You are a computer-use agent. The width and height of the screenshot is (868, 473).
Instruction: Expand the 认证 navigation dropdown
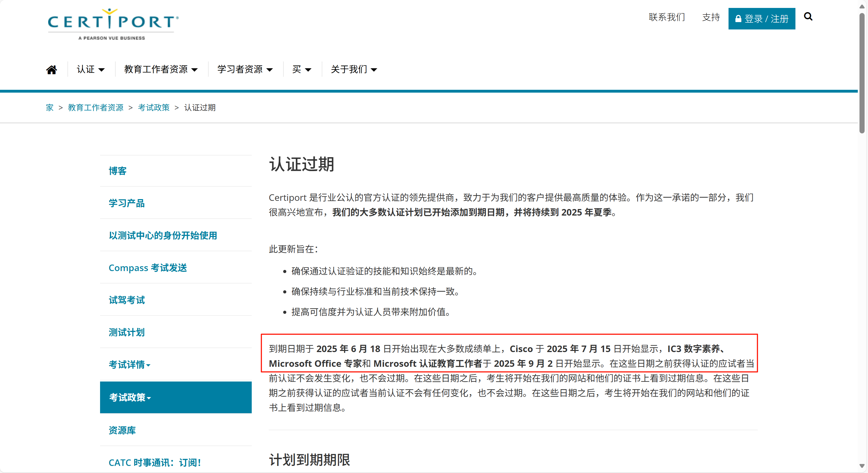tap(91, 69)
